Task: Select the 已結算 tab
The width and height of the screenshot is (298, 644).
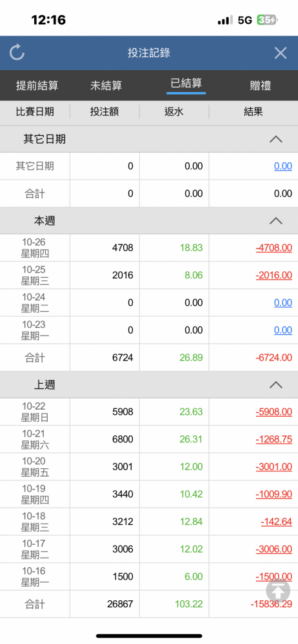Action: (x=186, y=84)
